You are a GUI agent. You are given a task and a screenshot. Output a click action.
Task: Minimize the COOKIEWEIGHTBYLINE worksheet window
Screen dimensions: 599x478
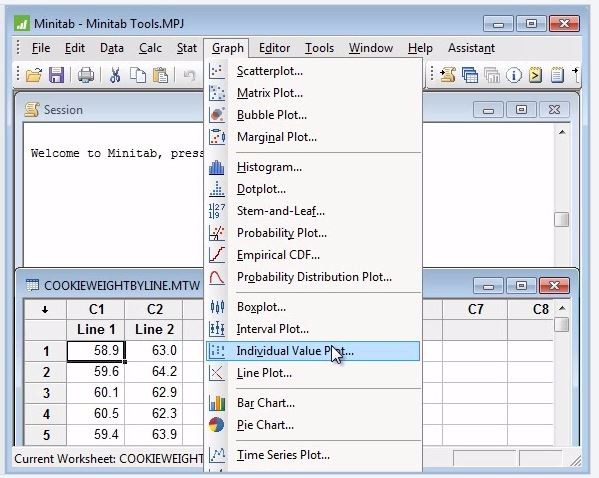tap(488, 286)
